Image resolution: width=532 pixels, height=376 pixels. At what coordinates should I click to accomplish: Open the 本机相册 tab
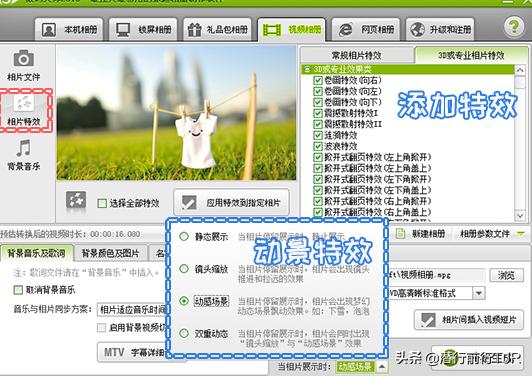point(69,30)
